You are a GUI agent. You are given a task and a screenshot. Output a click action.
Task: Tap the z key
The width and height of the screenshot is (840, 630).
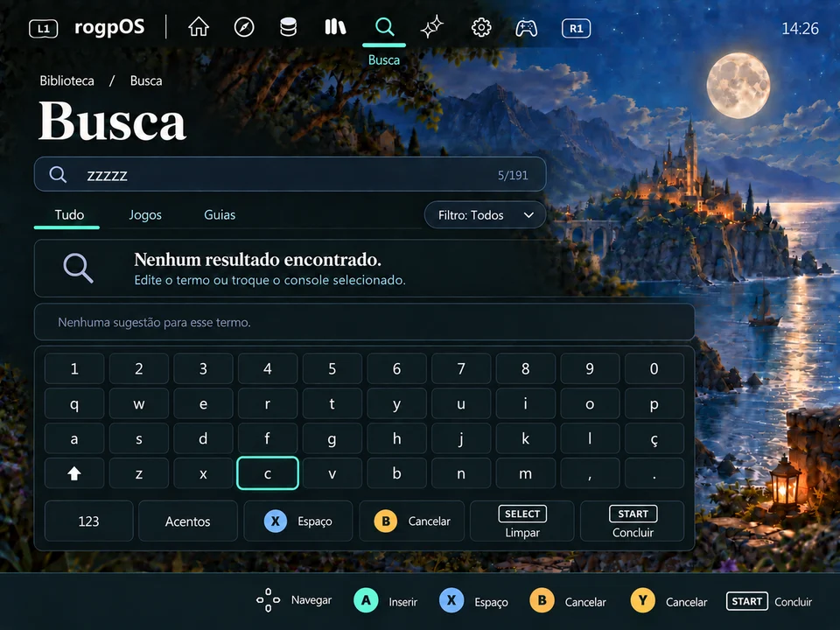tap(139, 473)
